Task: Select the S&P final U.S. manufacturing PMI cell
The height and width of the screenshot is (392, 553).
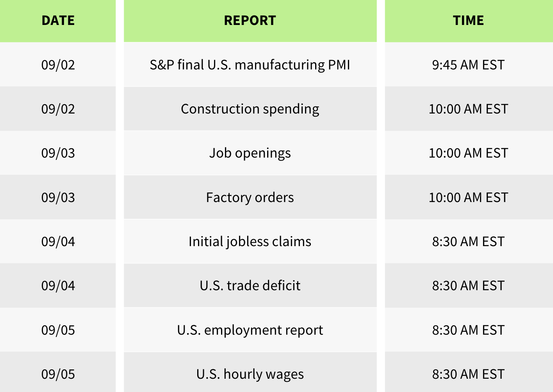Action: [250, 65]
